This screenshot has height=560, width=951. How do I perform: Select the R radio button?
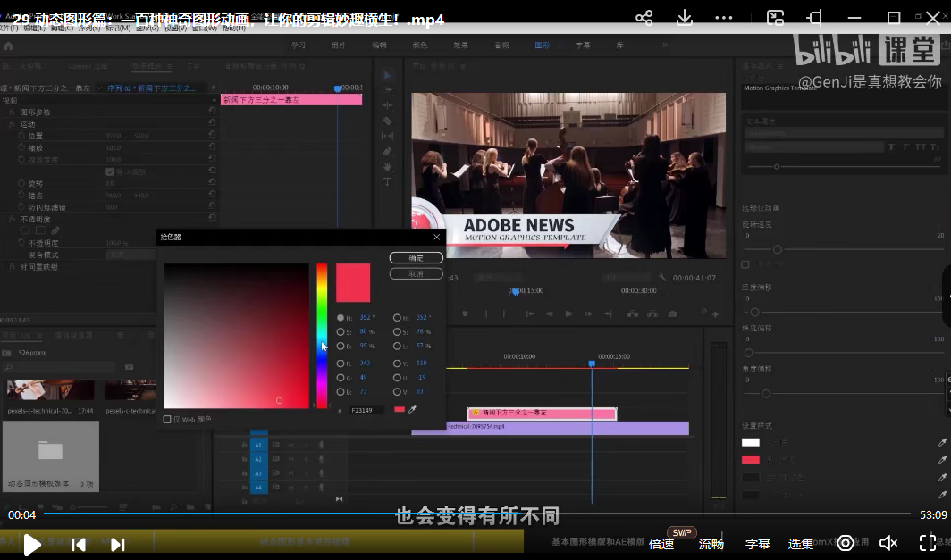341,363
